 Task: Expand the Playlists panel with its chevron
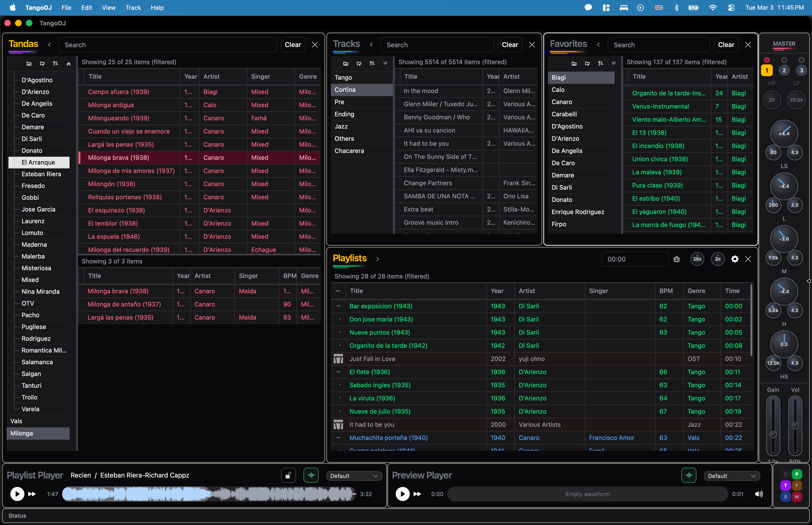point(378,259)
